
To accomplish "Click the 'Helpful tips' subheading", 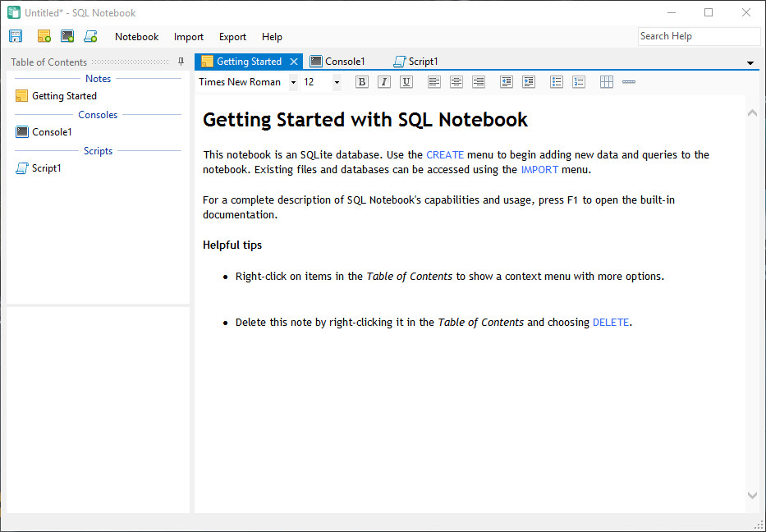I will (x=232, y=245).
